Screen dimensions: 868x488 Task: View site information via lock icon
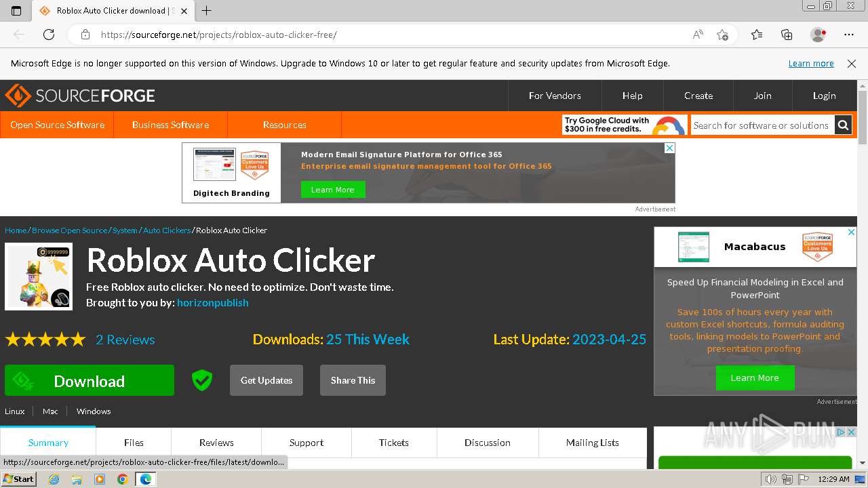pos(85,35)
